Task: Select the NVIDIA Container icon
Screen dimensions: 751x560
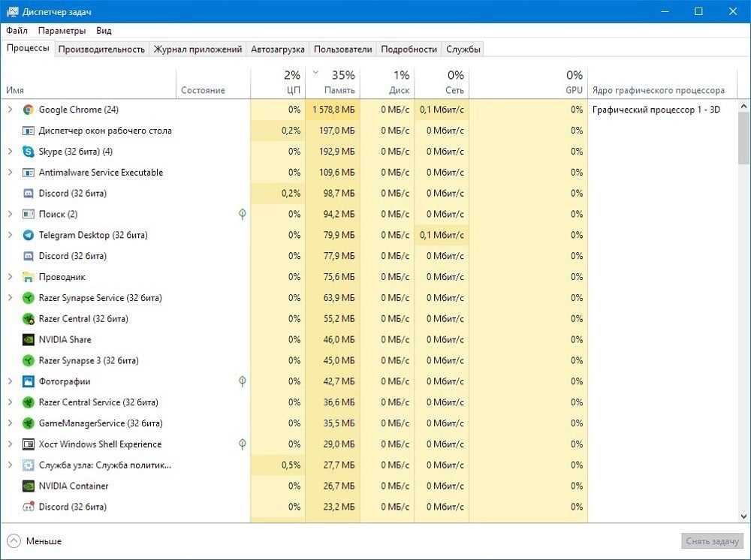Action: (x=29, y=486)
